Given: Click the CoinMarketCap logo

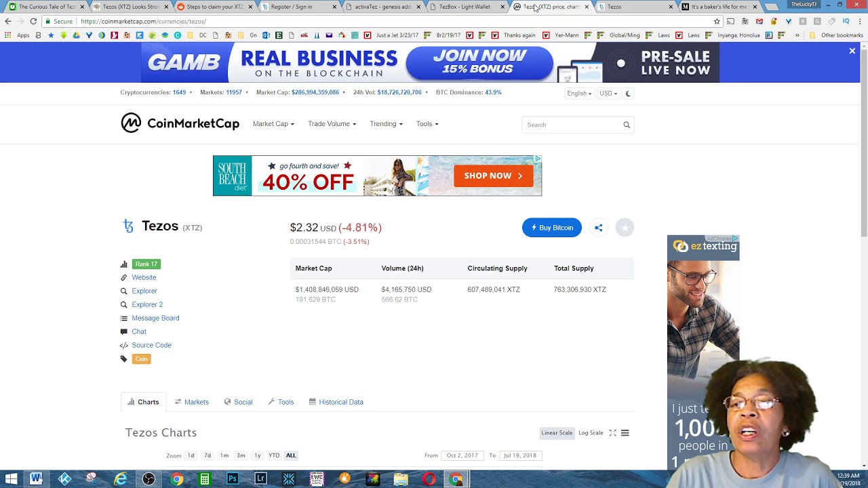Looking at the screenshot, I should click(180, 123).
